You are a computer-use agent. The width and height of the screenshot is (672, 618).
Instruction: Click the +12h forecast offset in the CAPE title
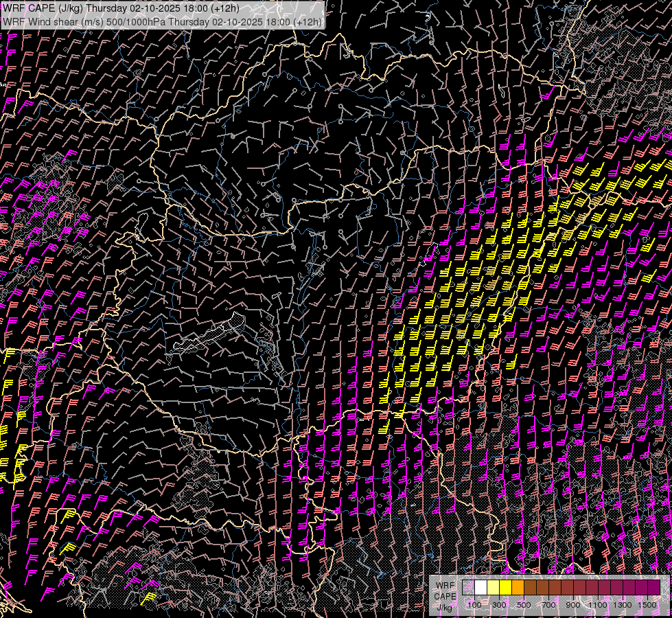tap(224, 8)
